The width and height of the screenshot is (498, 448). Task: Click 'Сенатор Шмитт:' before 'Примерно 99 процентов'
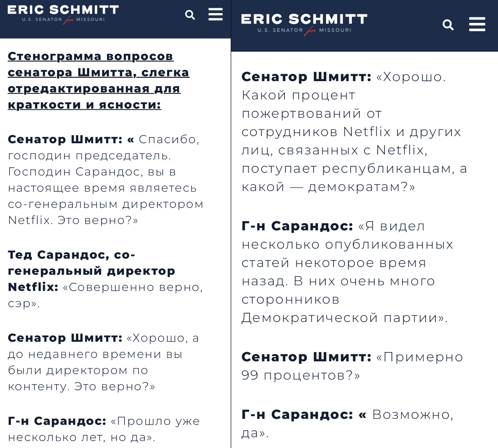(306, 357)
